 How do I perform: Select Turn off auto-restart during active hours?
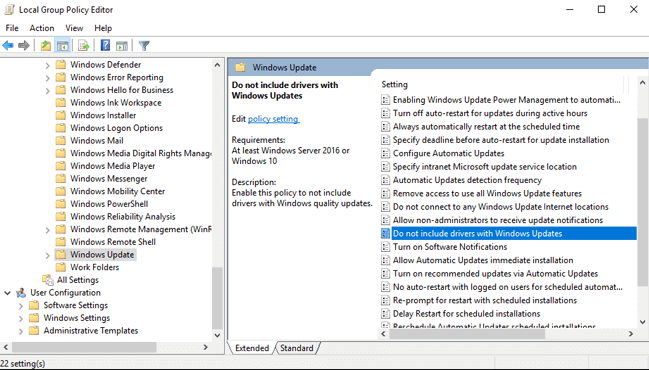[x=490, y=113]
